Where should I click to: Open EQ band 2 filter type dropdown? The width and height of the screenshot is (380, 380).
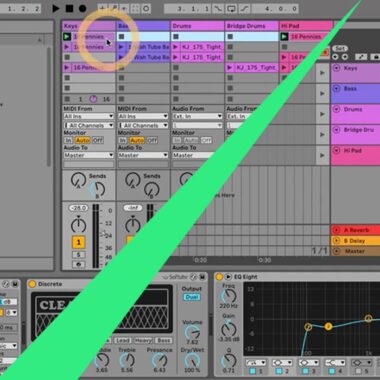[282, 362]
